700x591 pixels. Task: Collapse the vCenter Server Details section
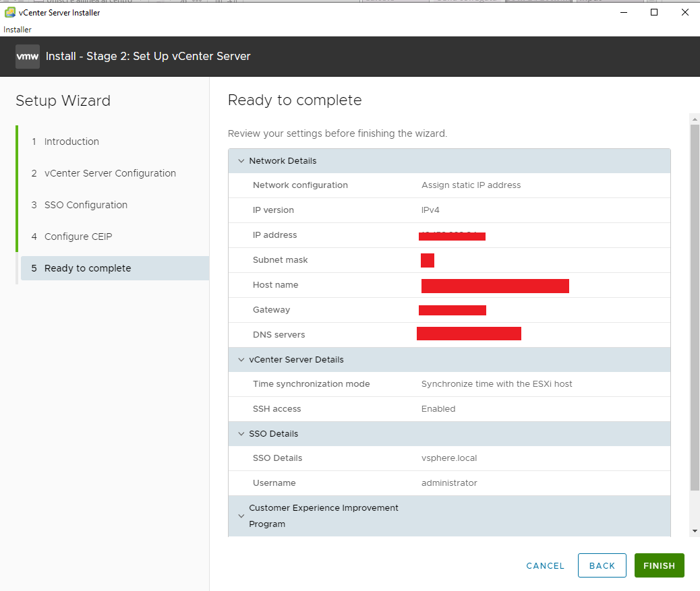click(x=241, y=359)
